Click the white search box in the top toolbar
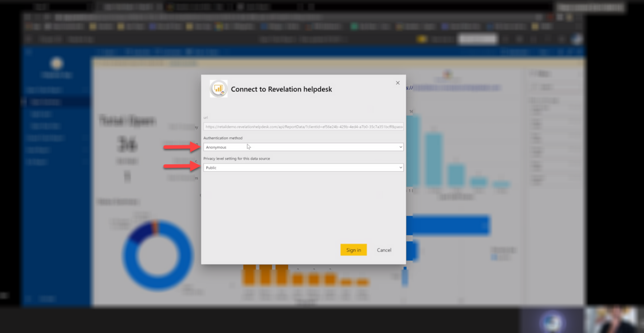644x333 pixels. [477, 39]
